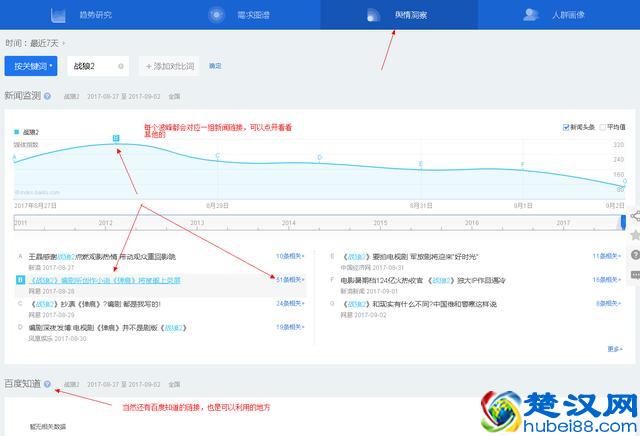This screenshot has width=640, height=436.
Task: Select marker D on the chart
Action: 320,157
